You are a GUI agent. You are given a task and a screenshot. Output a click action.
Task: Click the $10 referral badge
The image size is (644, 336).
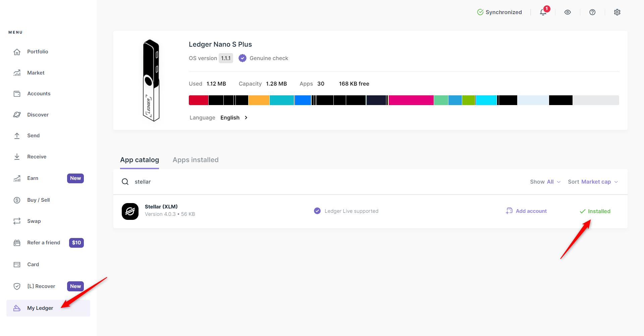click(76, 243)
